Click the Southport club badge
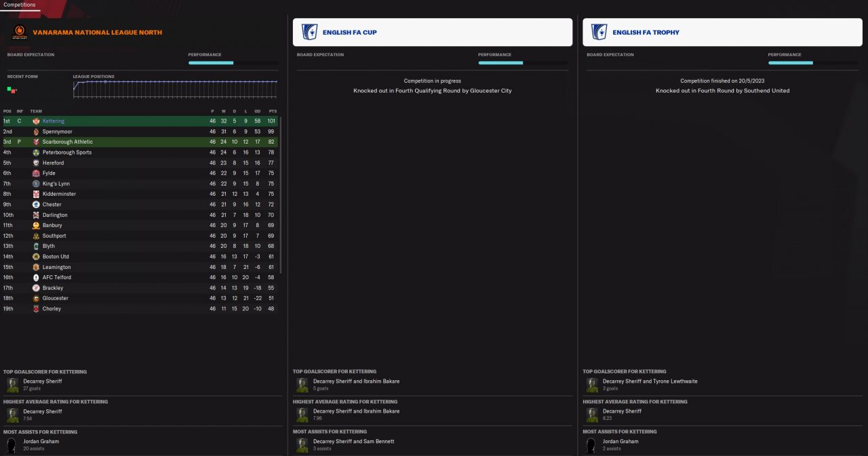868x456 pixels. click(36, 236)
